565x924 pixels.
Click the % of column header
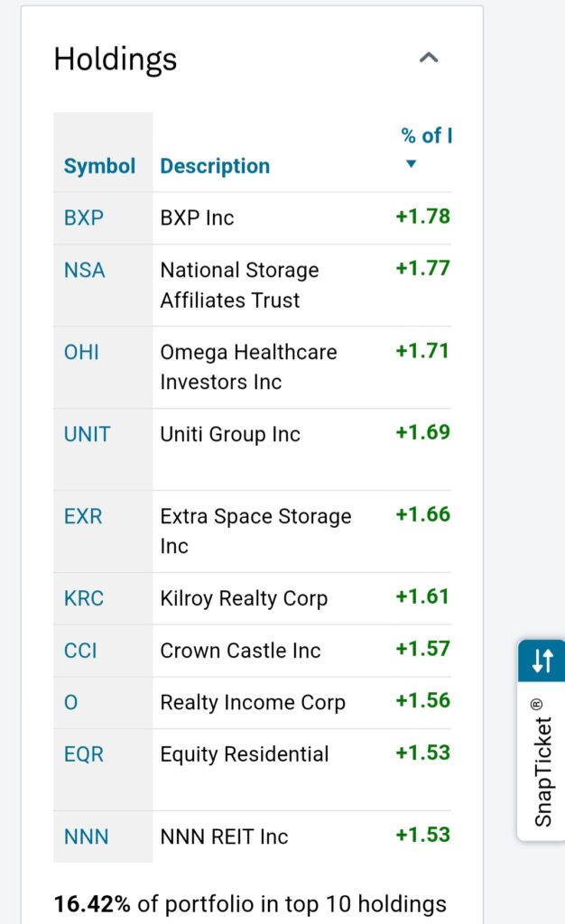pos(426,136)
